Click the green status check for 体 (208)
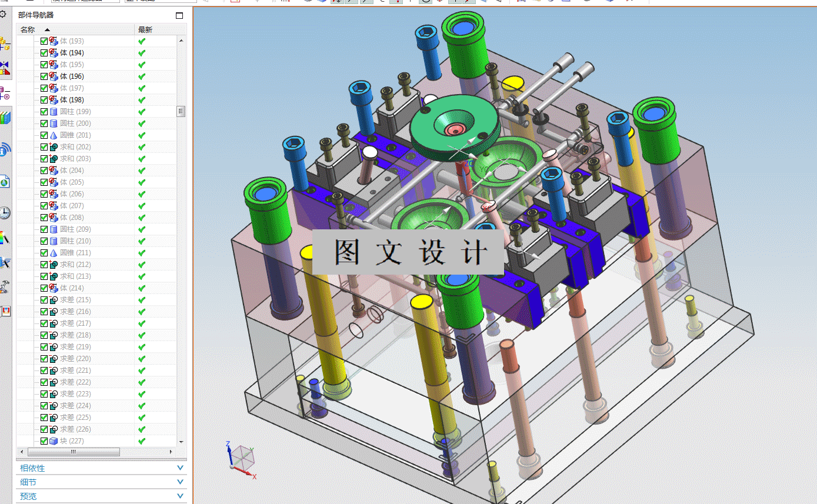This screenshot has height=504, width=817. click(x=142, y=218)
